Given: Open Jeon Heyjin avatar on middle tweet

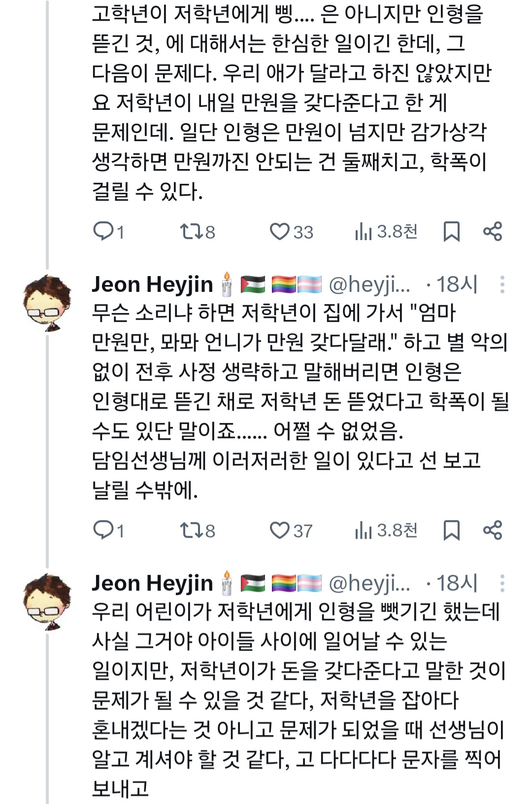Looking at the screenshot, I should 47,303.
